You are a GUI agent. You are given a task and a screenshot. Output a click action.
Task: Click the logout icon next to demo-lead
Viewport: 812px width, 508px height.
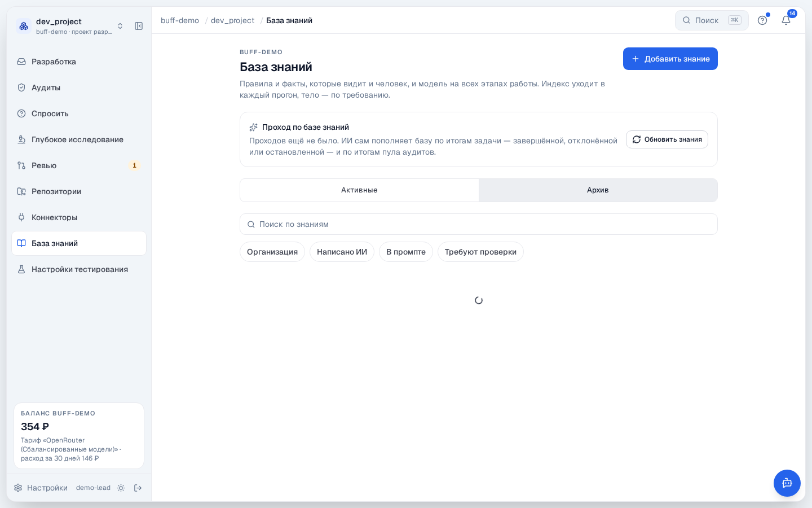[138, 488]
